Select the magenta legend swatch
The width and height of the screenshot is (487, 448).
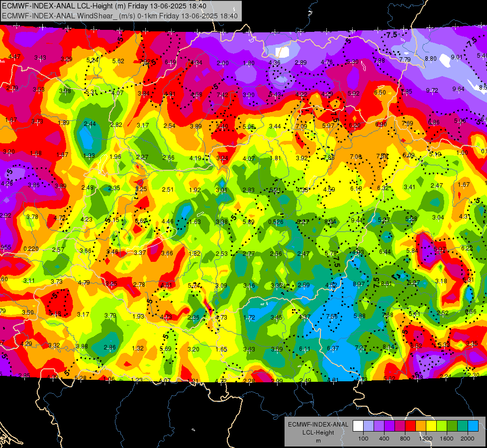click(x=400, y=426)
